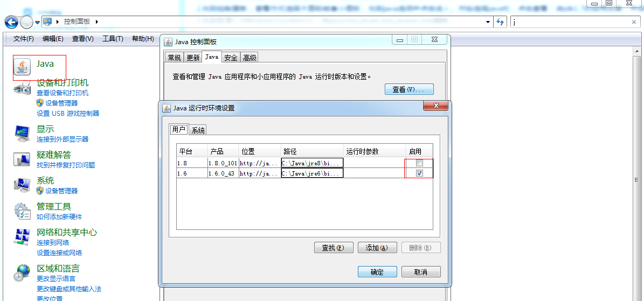Click the 添加(A) button
The width and height of the screenshot is (644, 301).
(377, 248)
